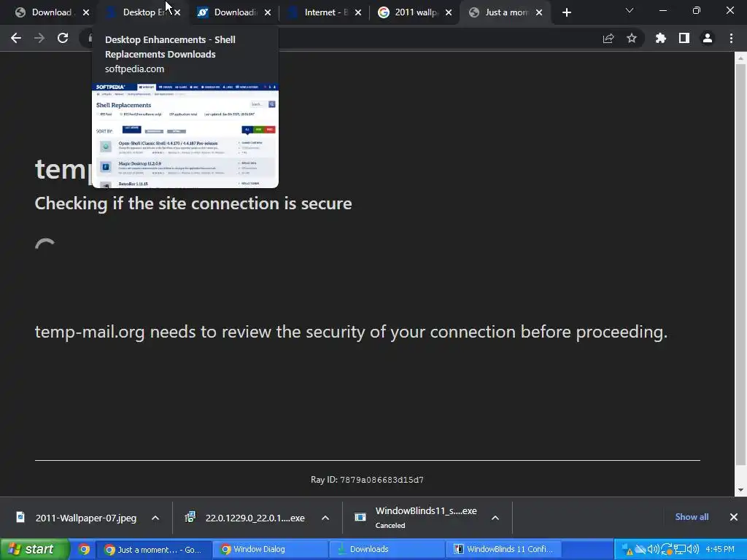The image size is (747, 560).
Task: Toggle the Chrome side panel icon
Action: click(x=684, y=38)
